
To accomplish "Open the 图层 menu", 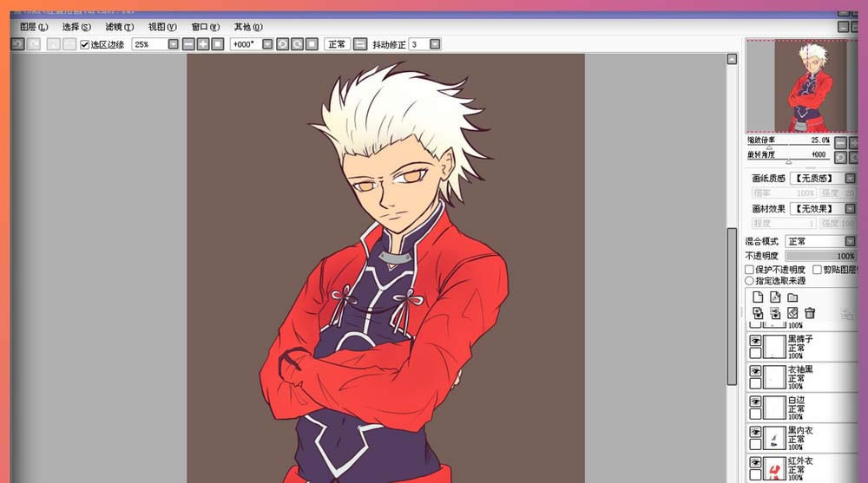I will (x=33, y=27).
